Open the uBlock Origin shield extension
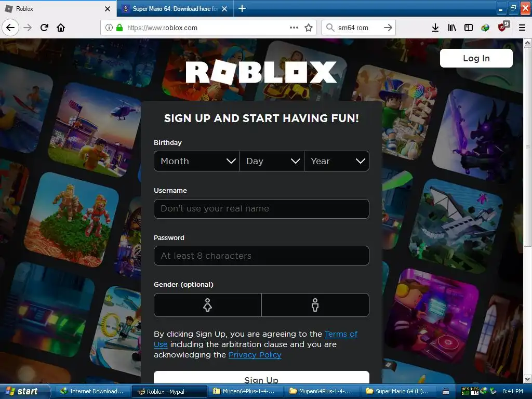This screenshot has width=532, height=399. coord(503,27)
